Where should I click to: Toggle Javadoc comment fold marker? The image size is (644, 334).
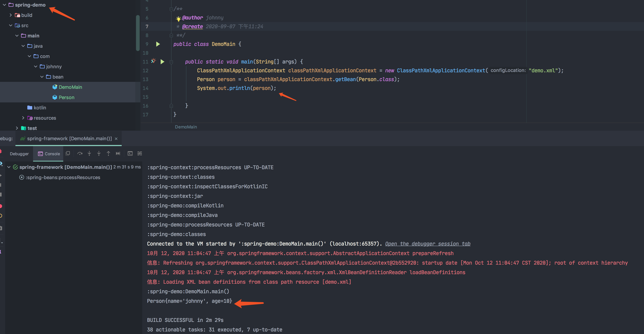click(x=171, y=9)
